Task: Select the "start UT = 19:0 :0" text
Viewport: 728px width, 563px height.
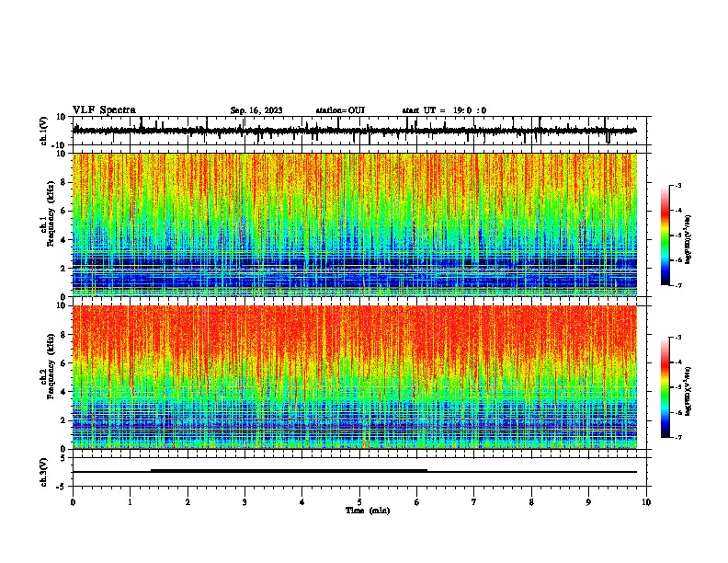Action: 444,110
